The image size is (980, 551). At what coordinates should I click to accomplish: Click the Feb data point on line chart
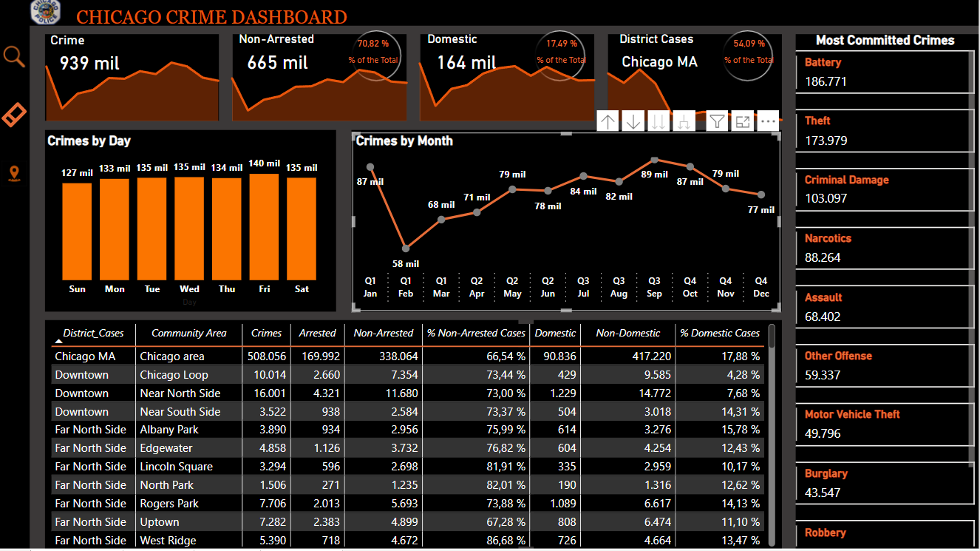coord(406,248)
